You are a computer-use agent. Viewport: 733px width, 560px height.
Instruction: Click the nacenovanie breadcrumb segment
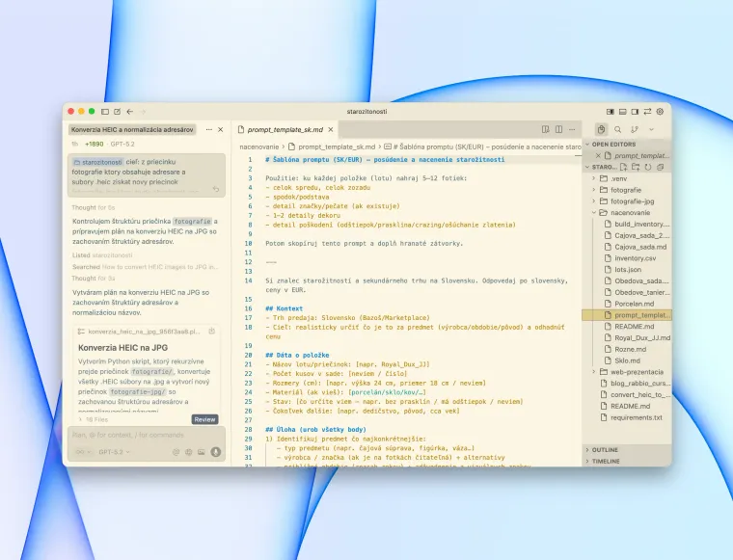point(259,147)
